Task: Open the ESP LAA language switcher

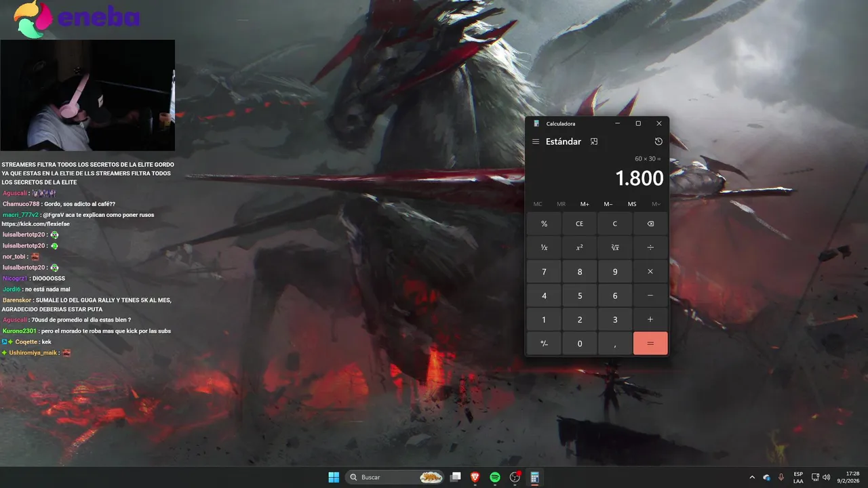Action: tap(798, 477)
